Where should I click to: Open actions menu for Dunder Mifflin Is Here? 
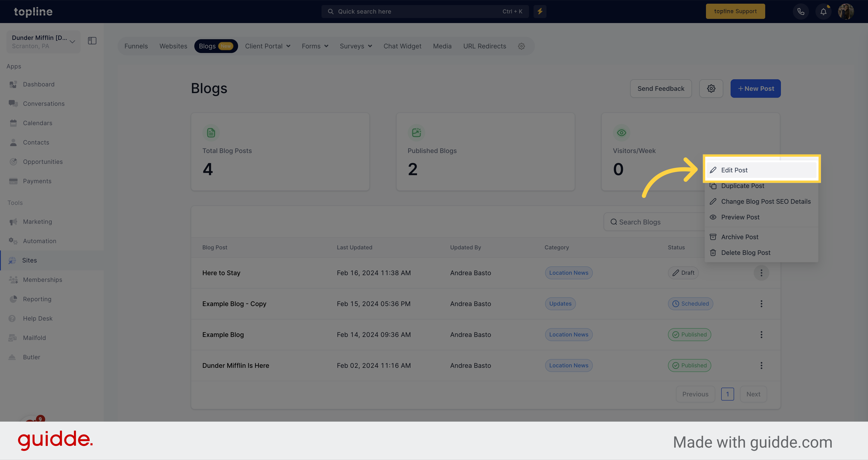pos(761,366)
